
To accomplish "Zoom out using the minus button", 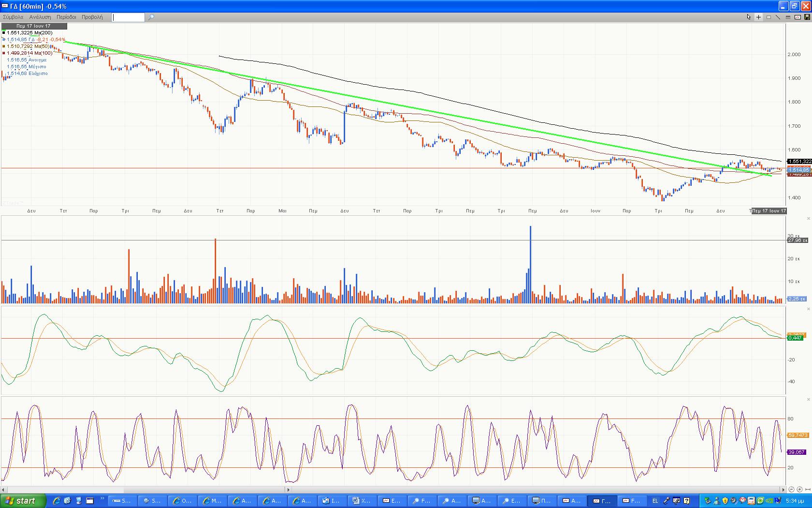I will 791,490.
